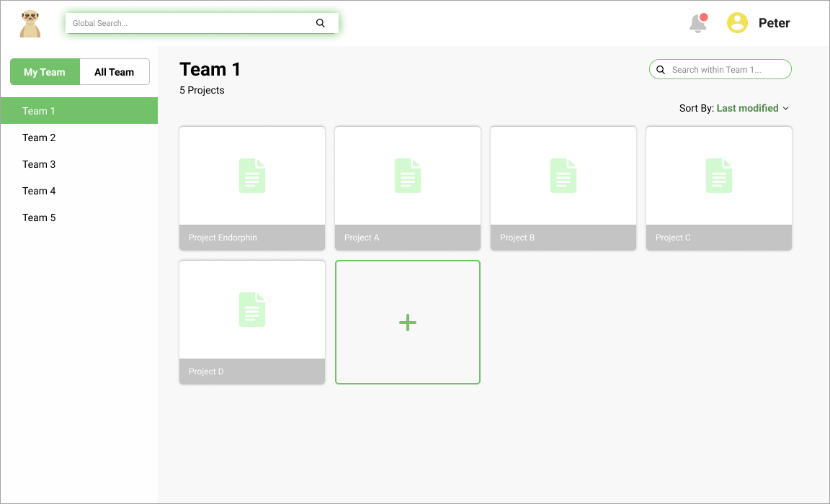The image size is (830, 504).
Task: Click the meerkat logo icon
Action: [30, 23]
